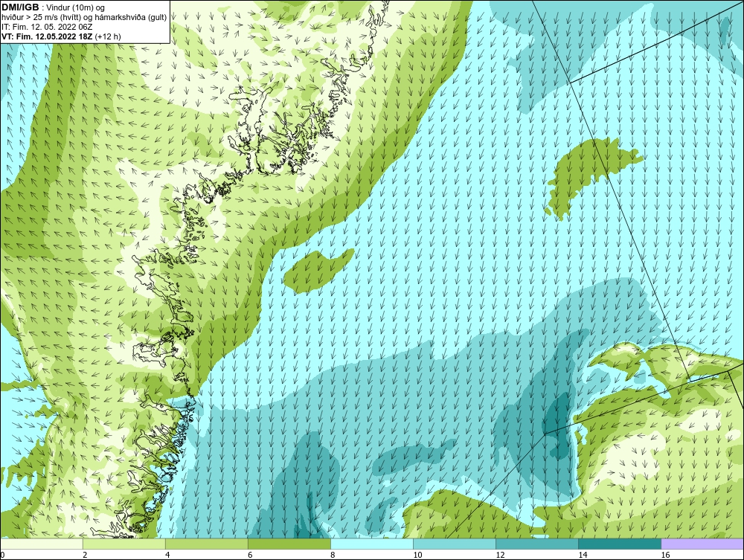
Task: Click the 10–12 m/s turquoise legend swatch
Action: [x=455, y=544]
